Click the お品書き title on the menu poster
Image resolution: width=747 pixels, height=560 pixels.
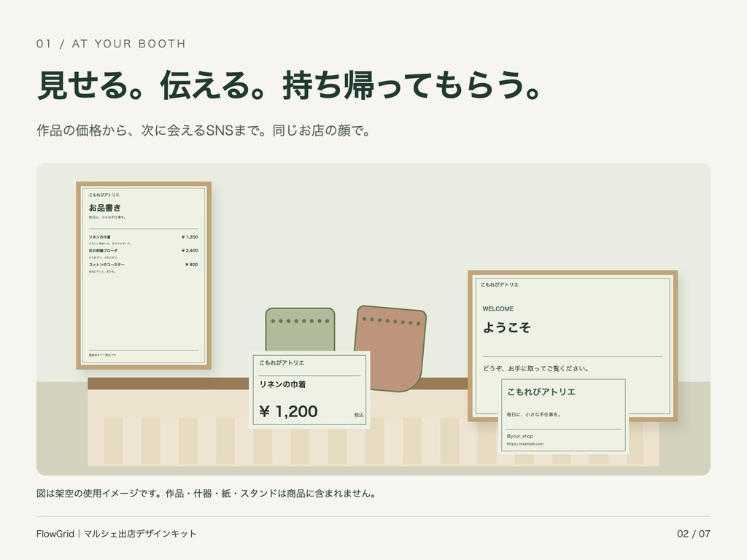[x=105, y=208]
